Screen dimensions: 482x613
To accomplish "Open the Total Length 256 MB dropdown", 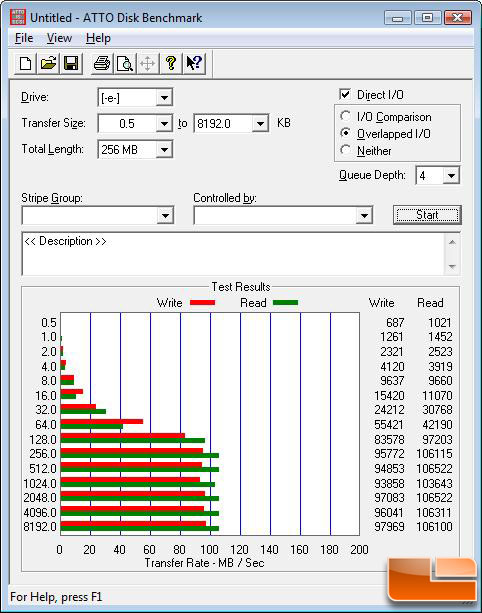I will pyautogui.click(x=164, y=149).
